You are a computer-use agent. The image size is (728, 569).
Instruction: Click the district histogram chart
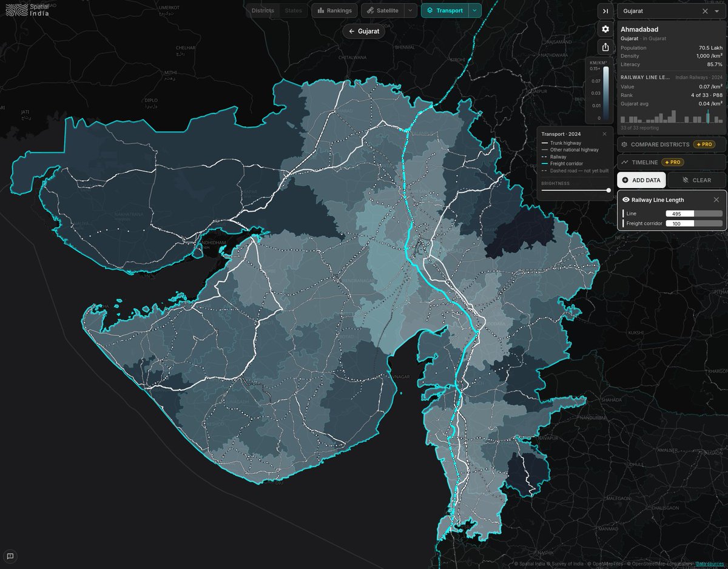pyautogui.click(x=671, y=115)
